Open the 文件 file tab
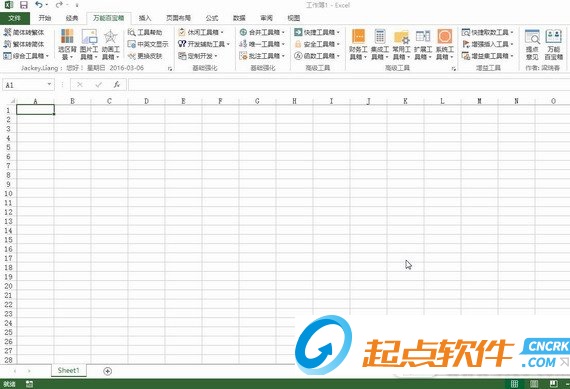 15,18
